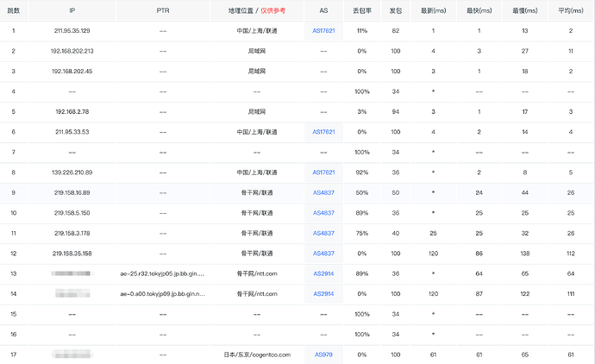Click 局域网 location in hop 2
The image size is (595, 364).
point(257,51)
